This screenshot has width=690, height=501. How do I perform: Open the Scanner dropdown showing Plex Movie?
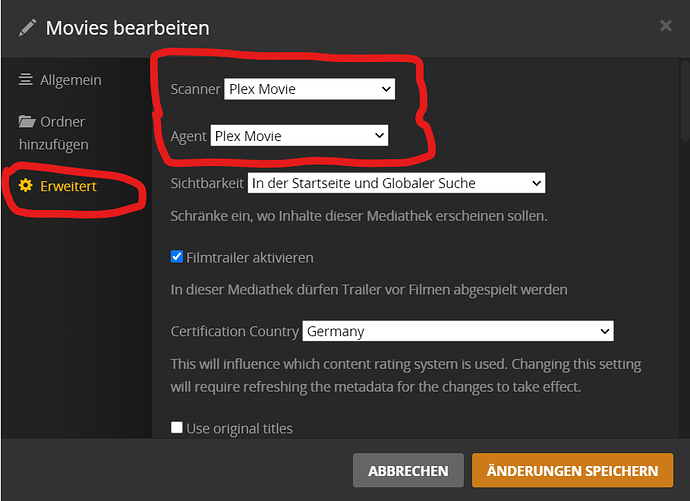click(x=309, y=89)
